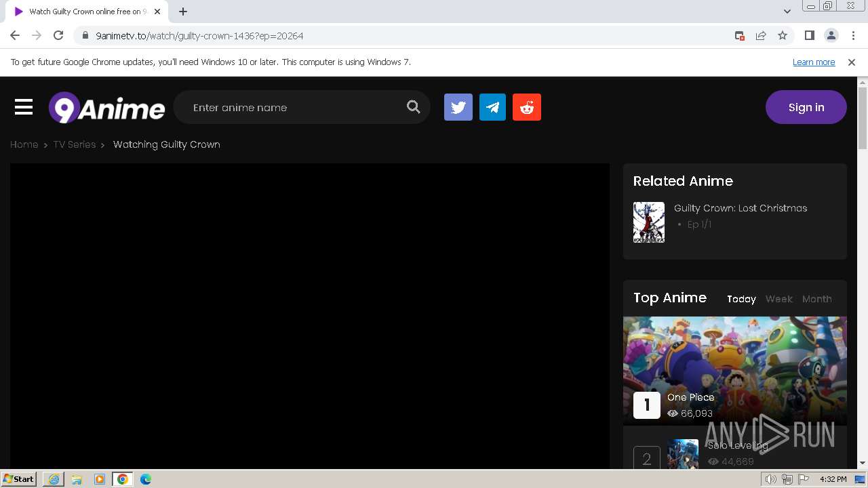The width and height of the screenshot is (868, 488).
Task: Go back to the previous page
Action: pos(15,36)
